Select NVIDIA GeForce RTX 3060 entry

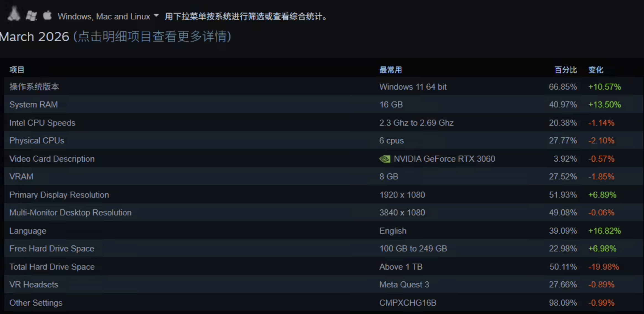coord(444,159)
